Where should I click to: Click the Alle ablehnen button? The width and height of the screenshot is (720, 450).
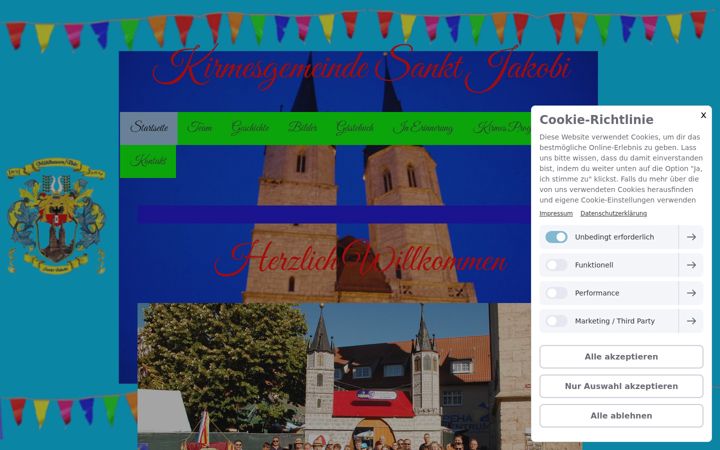click(621, 416)
